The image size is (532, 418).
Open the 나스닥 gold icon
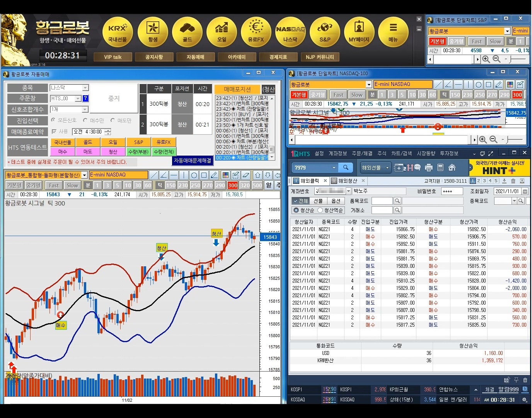(290, 32)
